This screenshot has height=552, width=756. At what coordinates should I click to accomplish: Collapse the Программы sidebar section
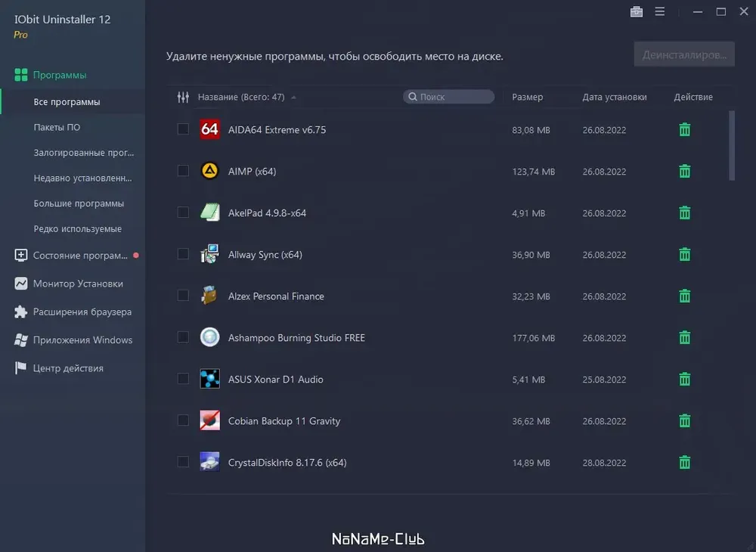[59, 75]
